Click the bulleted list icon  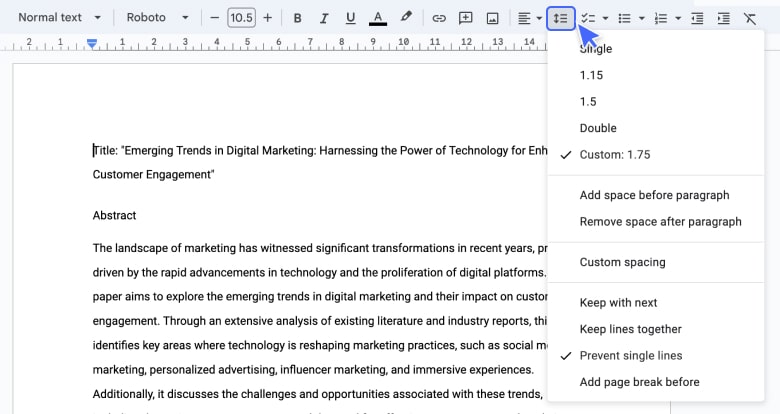click(x=624, y=18)
